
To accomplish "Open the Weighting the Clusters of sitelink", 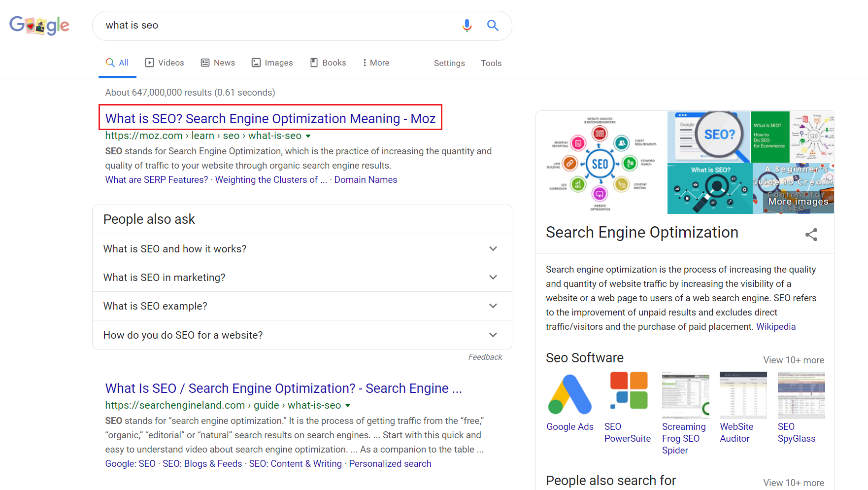I will [271, 180].
